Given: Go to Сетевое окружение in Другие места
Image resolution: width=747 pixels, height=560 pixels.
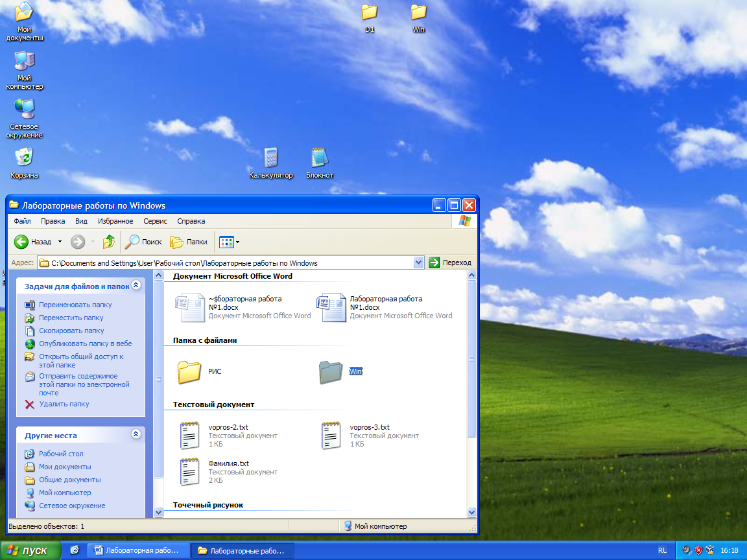Looking at the screenshot, I should point(72,506).
